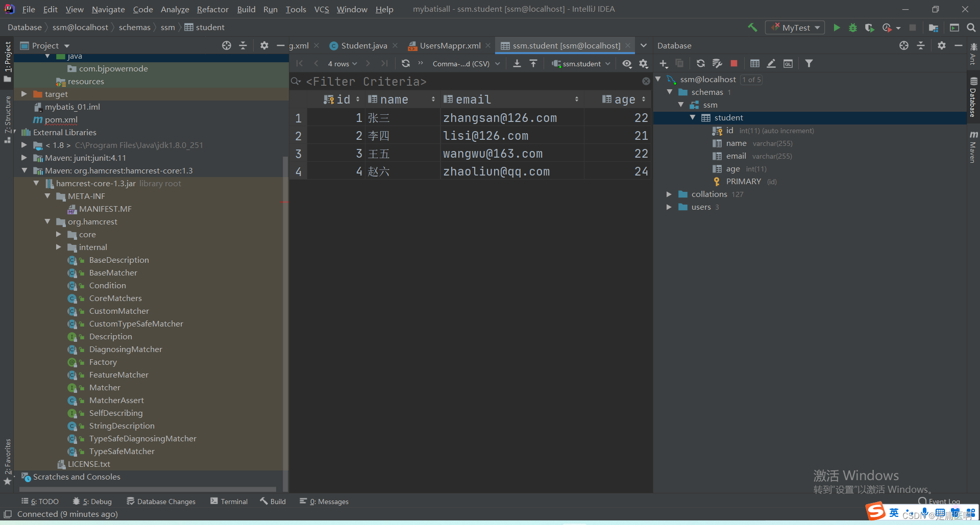Viewport: 980px width, 525px height.
Task: Start debugging with the green bug icon
Action: [853, 28]
